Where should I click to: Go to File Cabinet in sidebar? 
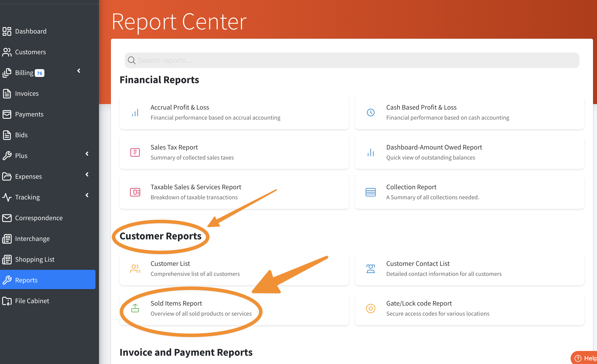click(x=32, y=301)
